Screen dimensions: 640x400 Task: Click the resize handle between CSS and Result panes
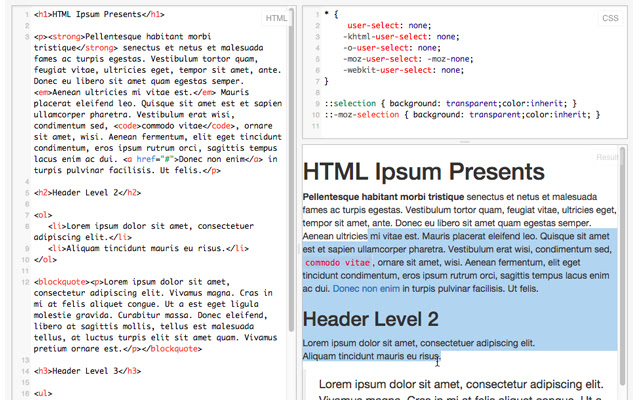463,142
